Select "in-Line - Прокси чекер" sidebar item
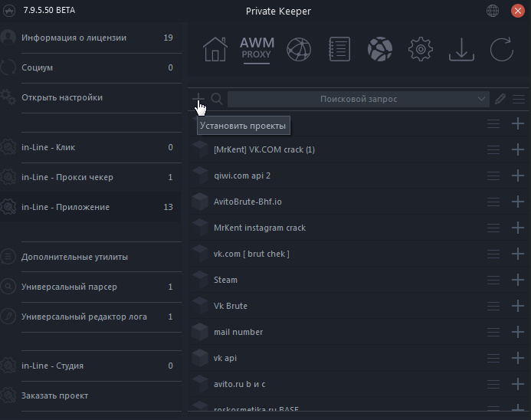This screenshot has width=531, height=420. (x=67, y=177)
